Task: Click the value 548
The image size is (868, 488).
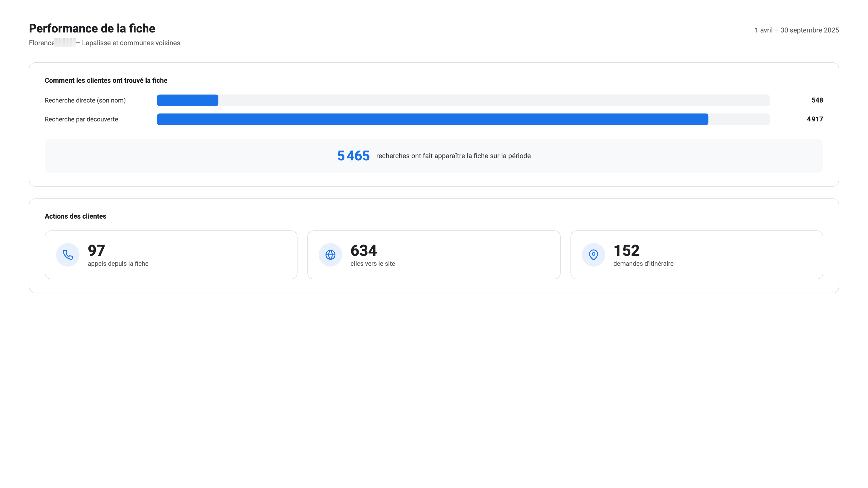Action: [817, 100]
